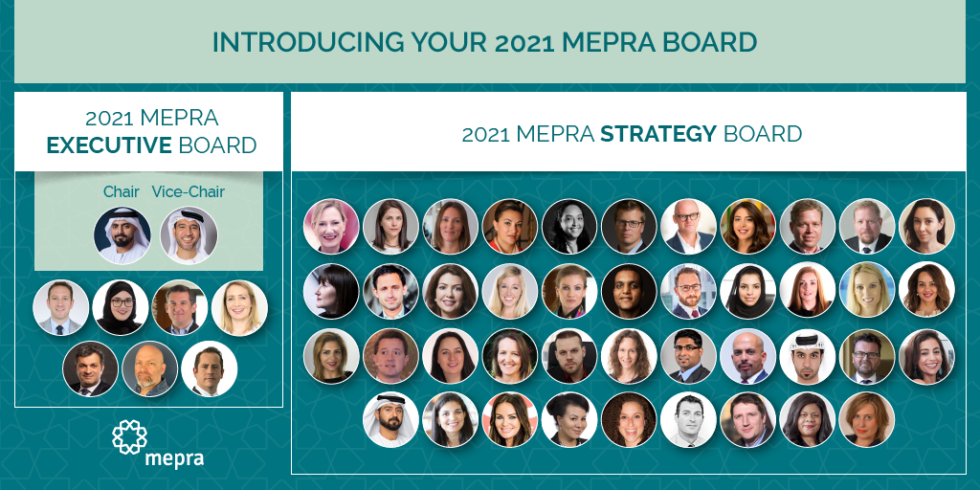Select the black-and-white woman portrait in Strategy top row
This screenshot has height=490, width=980.
tap(570, 226)
